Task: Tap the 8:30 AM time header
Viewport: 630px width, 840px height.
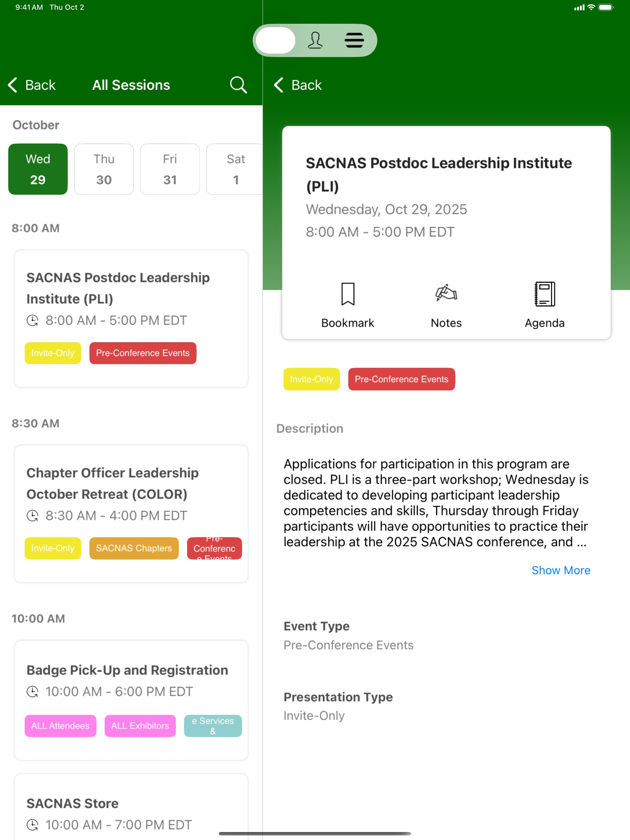Action: 35,423
